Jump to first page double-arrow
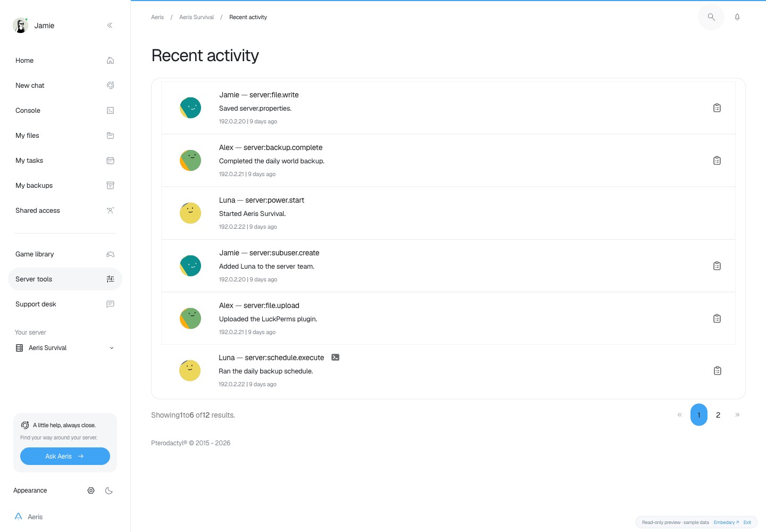 pyautogui.click(x=679, y=415)
